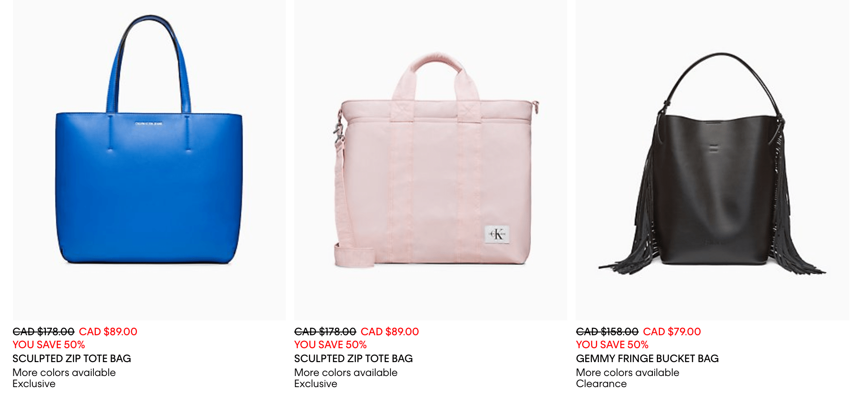Viewport: 868px width, 401px height.
Task: Open the blue Sculpted Zip Tote Bag image
Action: 149,160
